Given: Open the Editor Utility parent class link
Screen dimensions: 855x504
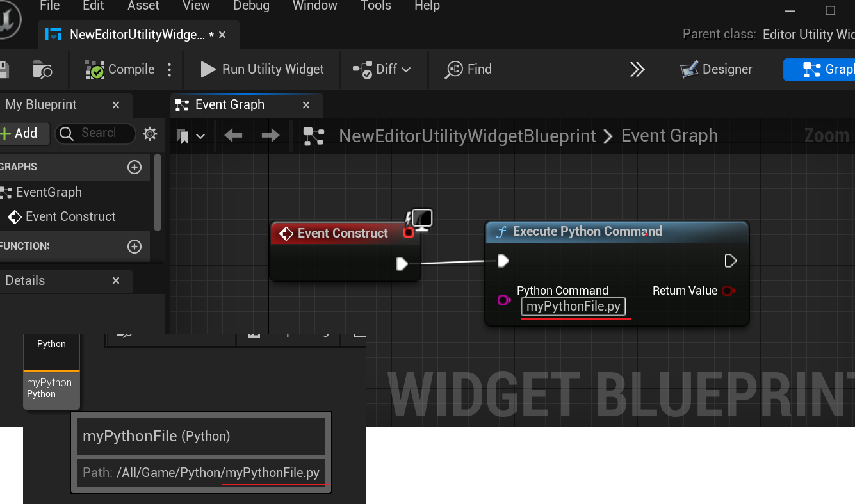Looking at the screenshot, I should click(809, 35).
